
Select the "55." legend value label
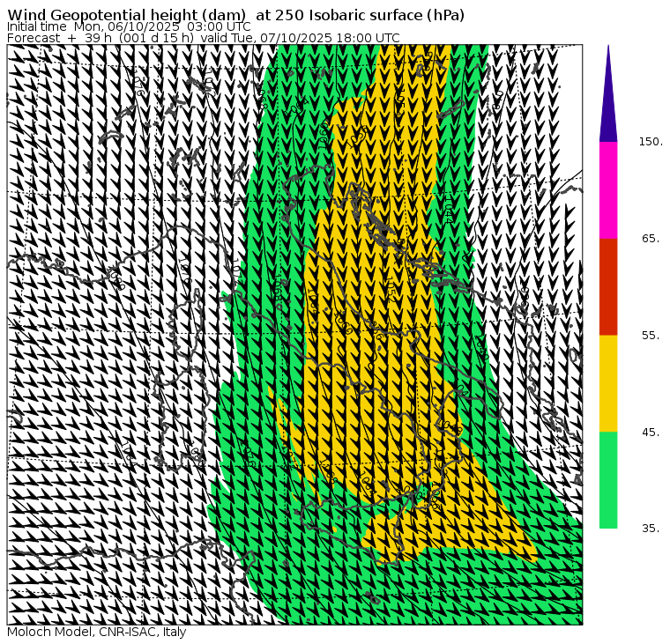click(x=651, y=336)
